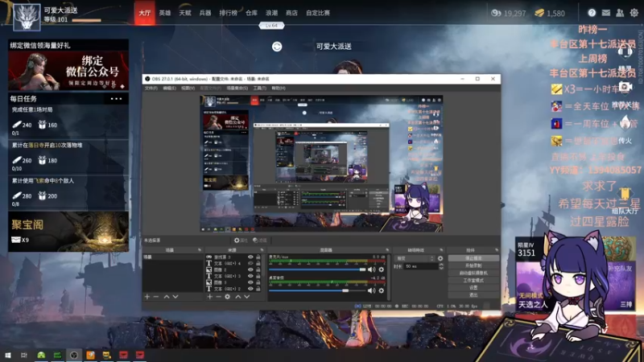
Task: Toggle visibility of 游戏源 3 source
Action: coord(250,257)
